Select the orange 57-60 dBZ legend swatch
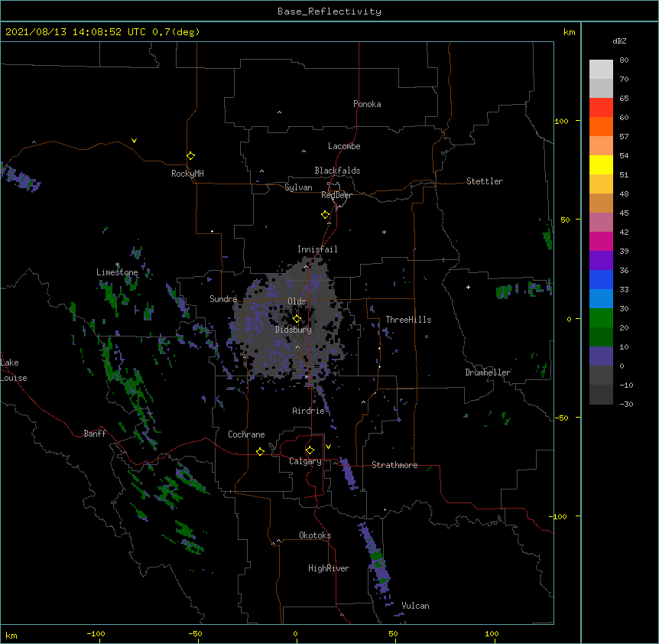 pos(601,126)
